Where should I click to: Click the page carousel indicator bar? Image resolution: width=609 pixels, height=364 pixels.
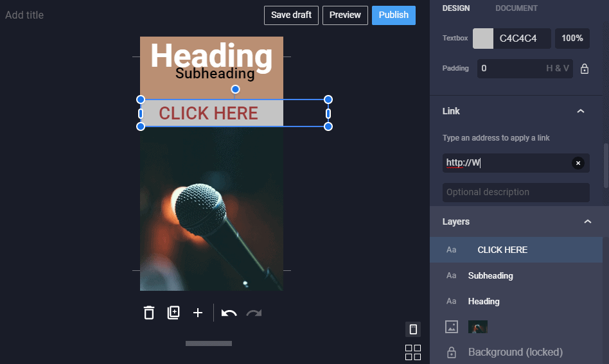pos(209,343)
